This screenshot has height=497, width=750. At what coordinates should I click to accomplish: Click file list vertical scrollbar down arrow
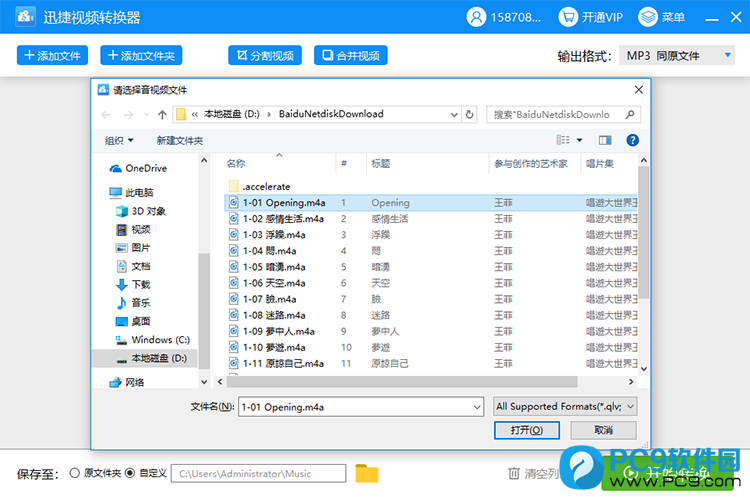tap(643, 369)
